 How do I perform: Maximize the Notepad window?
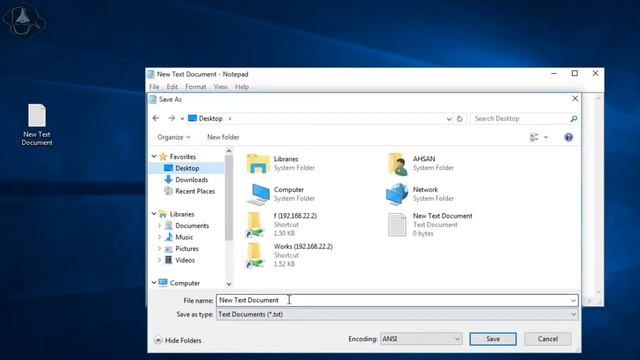(575, 73)
